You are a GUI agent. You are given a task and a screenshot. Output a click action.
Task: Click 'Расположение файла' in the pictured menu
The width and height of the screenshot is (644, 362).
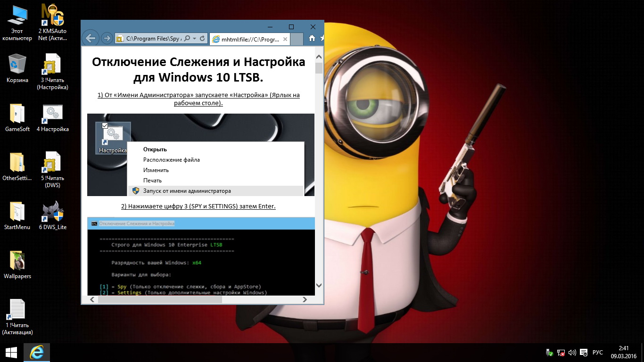[x=172, y=160]
